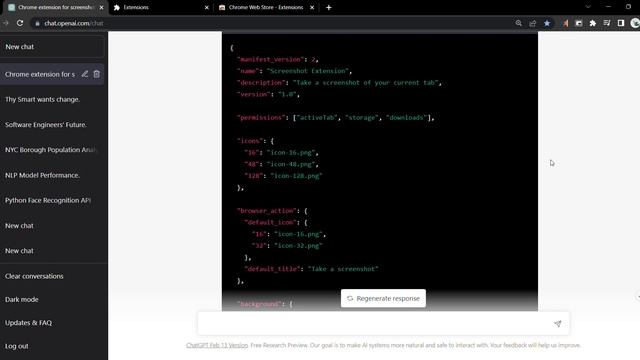The width and height of the screenshot is (640, 360).
Task: Click the address bar URL chat.openai.com
Action: [x=73, y=23]
